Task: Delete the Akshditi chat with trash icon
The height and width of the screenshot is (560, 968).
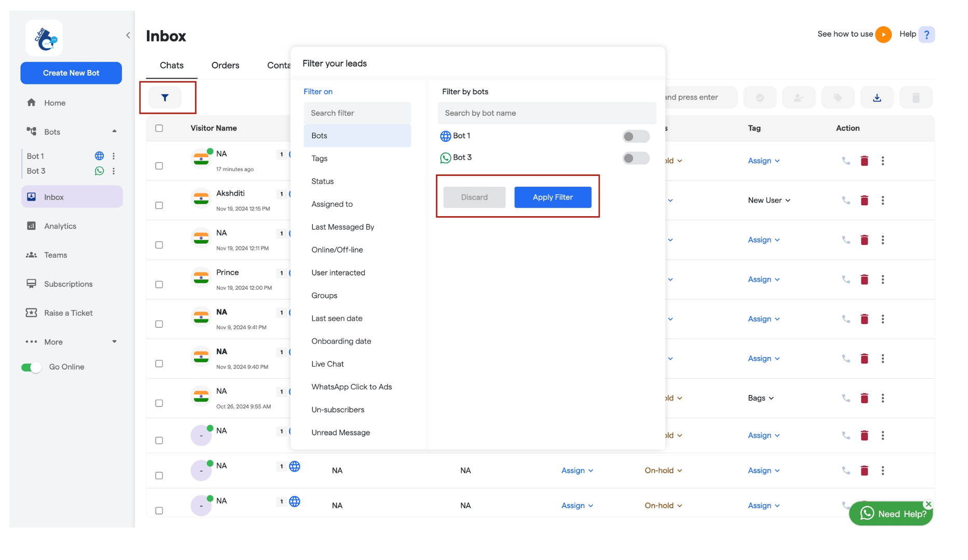Action: (x=864, y=200)
